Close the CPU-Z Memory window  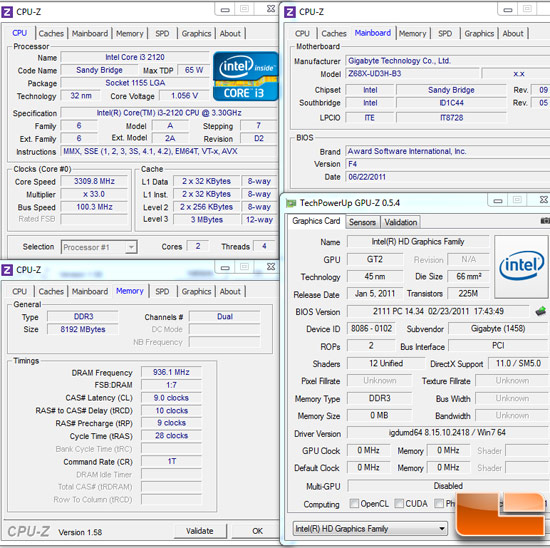pyautogui.click(x=271, y=267)
